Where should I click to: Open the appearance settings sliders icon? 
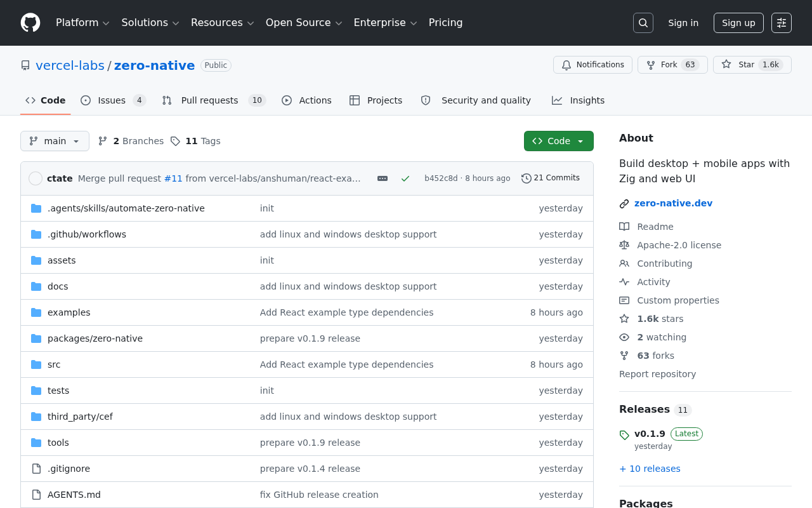[782, 23]
